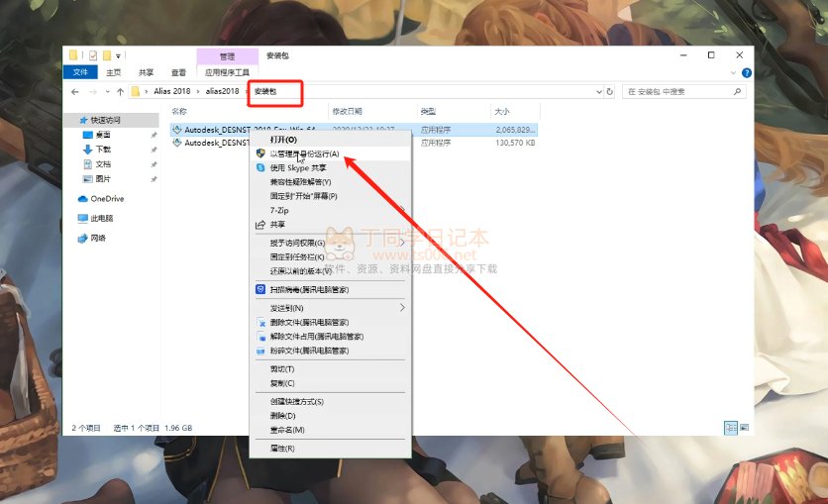Expand the 发送到(N) submenu arrow

402,308
